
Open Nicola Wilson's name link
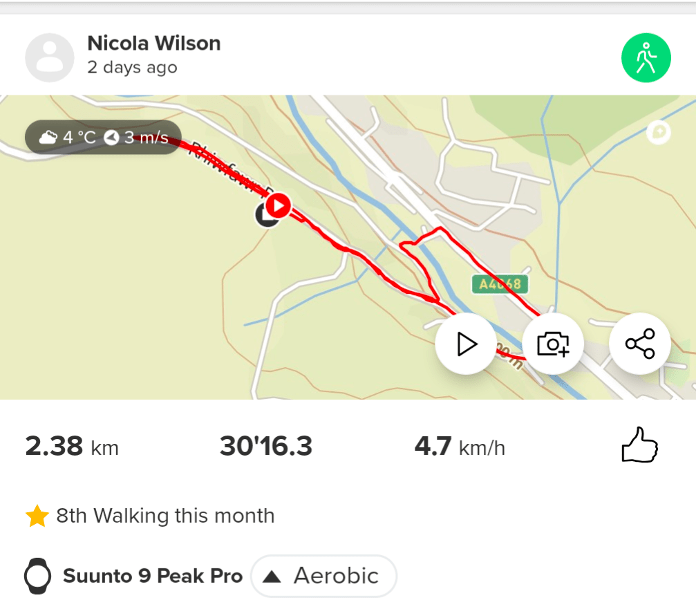pyautogui.click(x=153, y=43)
